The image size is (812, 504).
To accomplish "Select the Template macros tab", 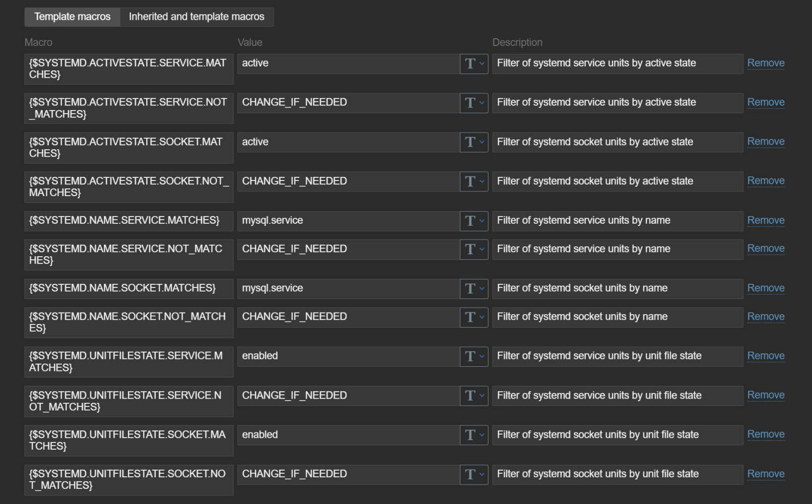I will [x=72, y=17].
